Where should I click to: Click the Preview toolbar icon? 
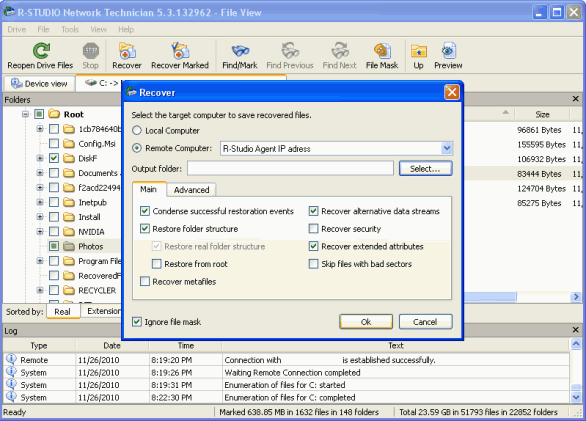pyautogui.click(x=448, y=50)
